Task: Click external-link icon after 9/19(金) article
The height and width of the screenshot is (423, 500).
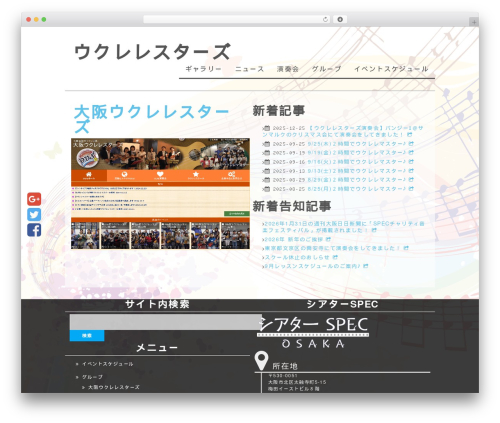Action: [411, 152]
